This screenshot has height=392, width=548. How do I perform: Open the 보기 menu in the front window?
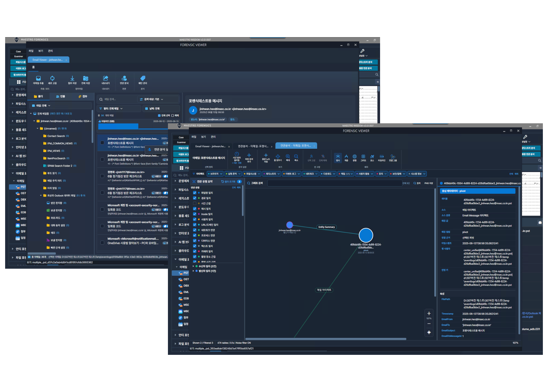pyautogui.click(x=203, y=137)
